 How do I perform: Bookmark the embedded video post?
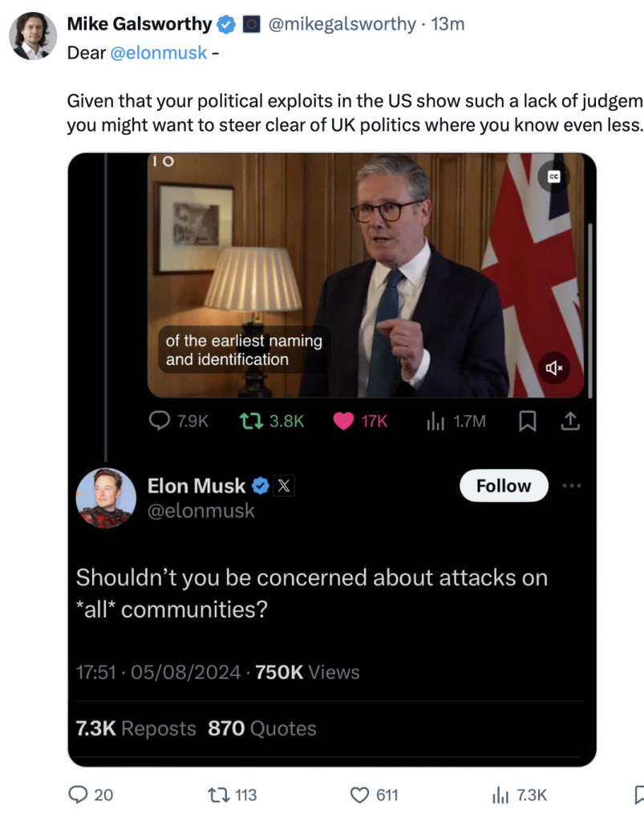tap(527, 421)
